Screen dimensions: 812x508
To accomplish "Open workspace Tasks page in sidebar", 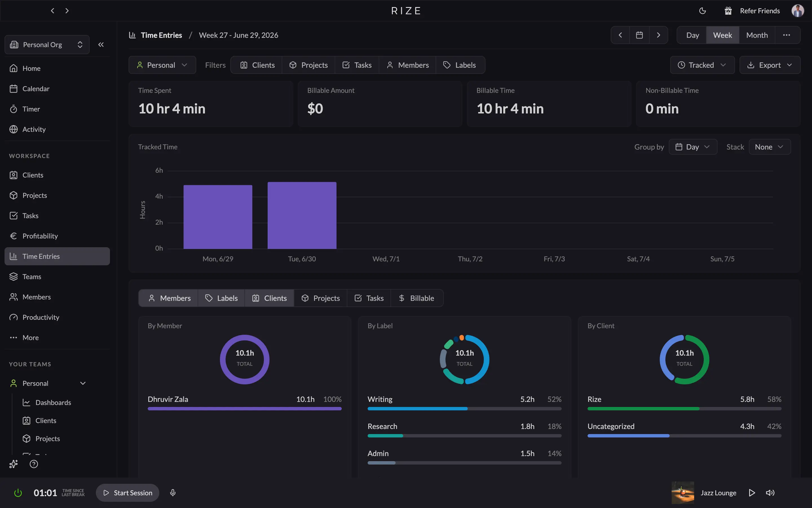I will point(57,216).
